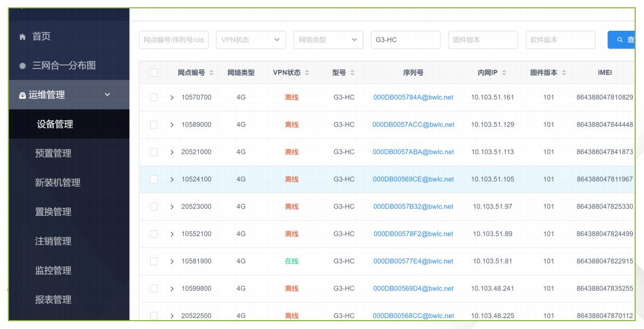The width and height of the screenshot is (644, 329).
Task: Expand row details for 20523000
Action: pos(172,207)
